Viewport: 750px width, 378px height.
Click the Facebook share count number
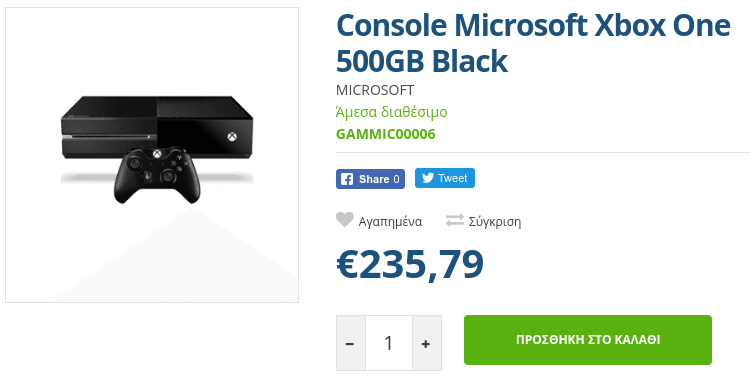pos(396,179)
